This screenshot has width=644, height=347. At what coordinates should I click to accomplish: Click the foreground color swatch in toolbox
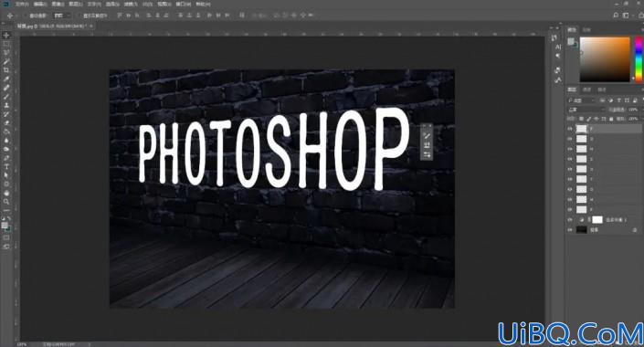click(x=4, y=225)
